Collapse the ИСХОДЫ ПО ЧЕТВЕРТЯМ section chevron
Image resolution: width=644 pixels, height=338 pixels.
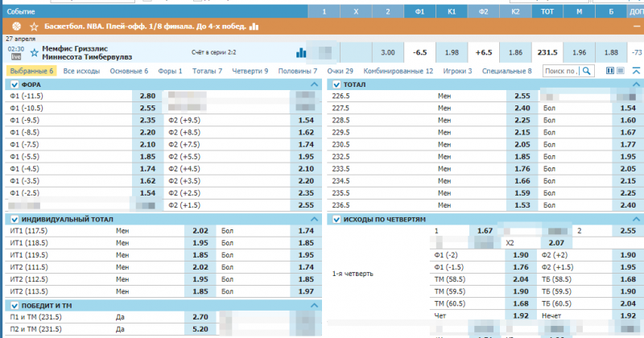[x=636, y=219]
